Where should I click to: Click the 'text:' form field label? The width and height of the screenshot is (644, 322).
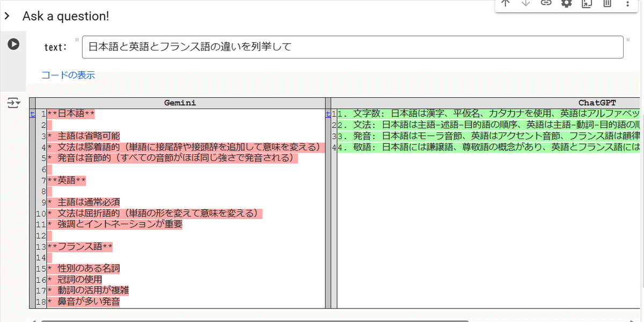click(x=56, y=47)
